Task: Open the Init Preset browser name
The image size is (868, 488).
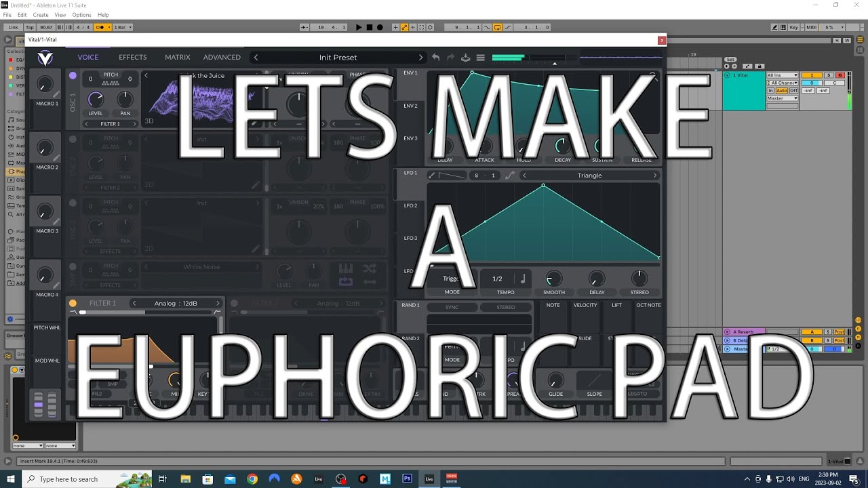Action: 338,58
